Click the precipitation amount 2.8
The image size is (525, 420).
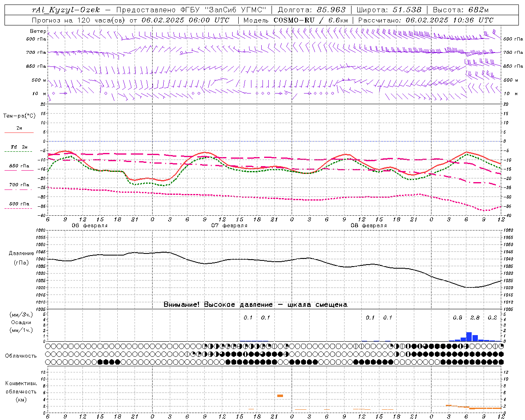click(x=475, y=318)
